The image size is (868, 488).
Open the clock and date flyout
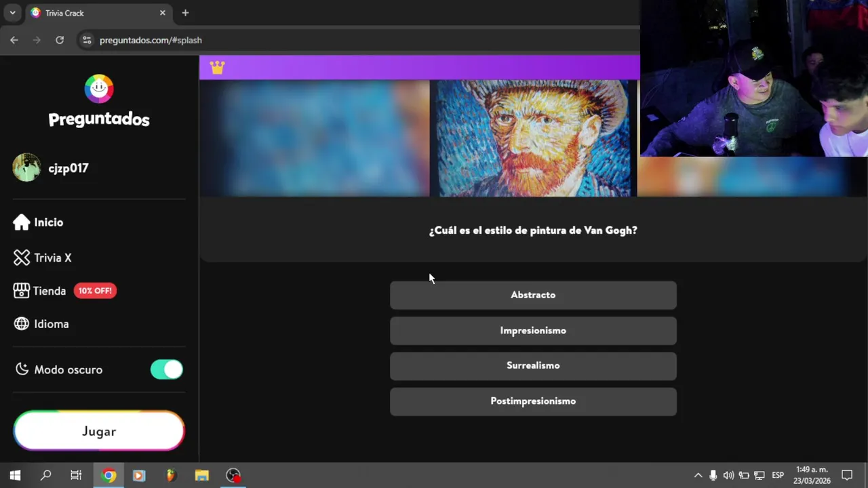[x=812, y=475]
